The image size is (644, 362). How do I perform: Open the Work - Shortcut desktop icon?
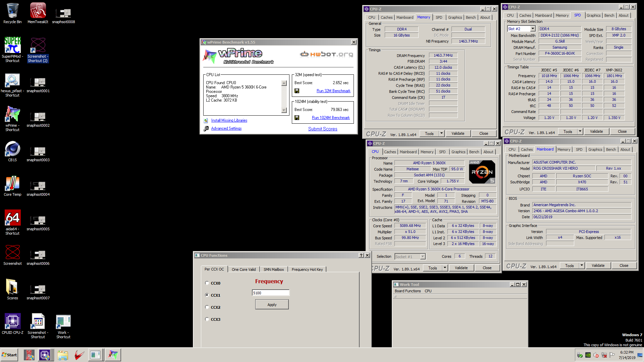(x=63, y=326)
